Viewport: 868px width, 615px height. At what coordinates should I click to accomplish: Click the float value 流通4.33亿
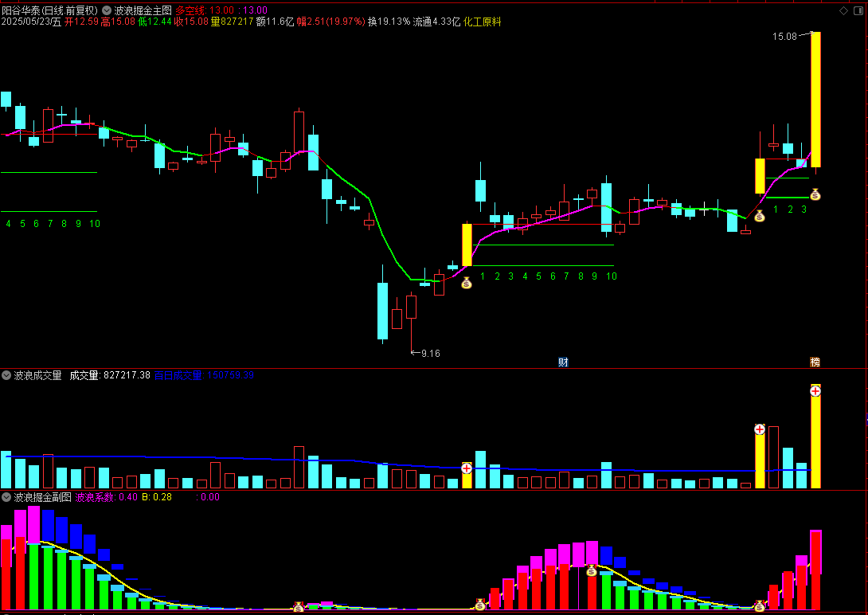436,22
